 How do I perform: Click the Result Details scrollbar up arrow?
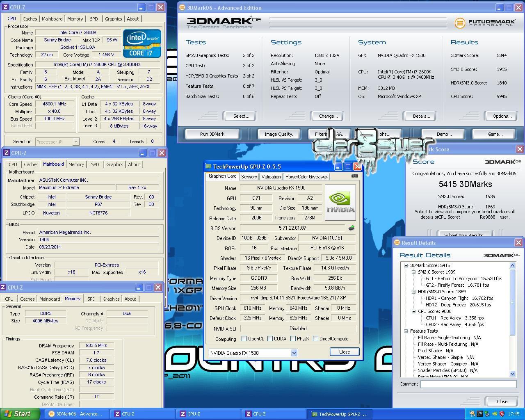[512, 266]
